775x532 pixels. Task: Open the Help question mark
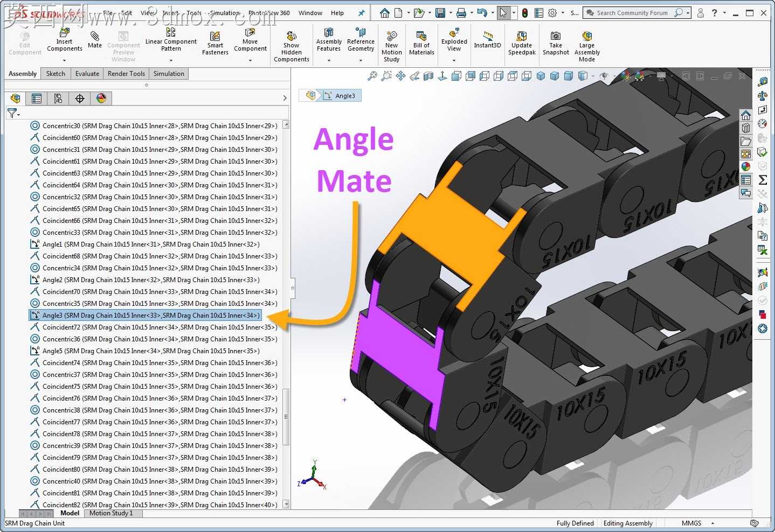(714, 13)
